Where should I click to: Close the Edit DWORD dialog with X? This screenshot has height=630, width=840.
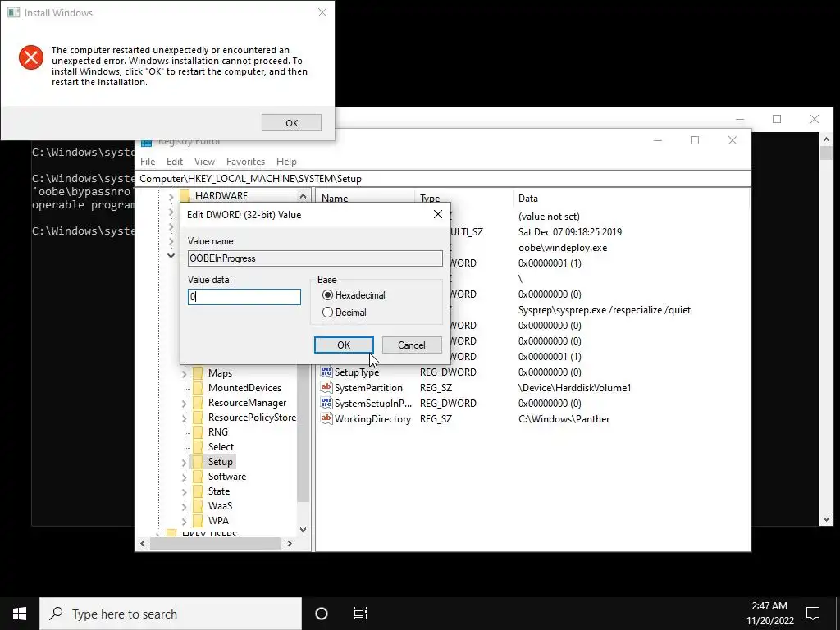438,214
